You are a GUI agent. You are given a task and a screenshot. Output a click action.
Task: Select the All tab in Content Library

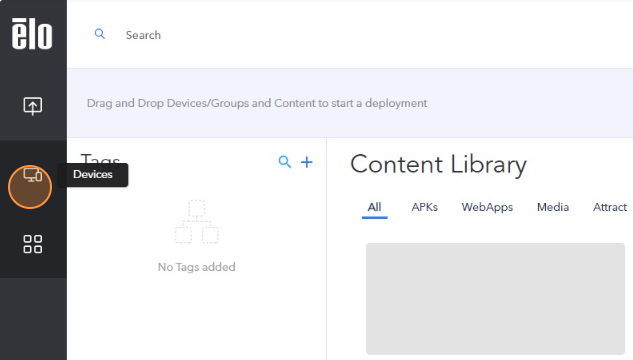click(374, 207)
